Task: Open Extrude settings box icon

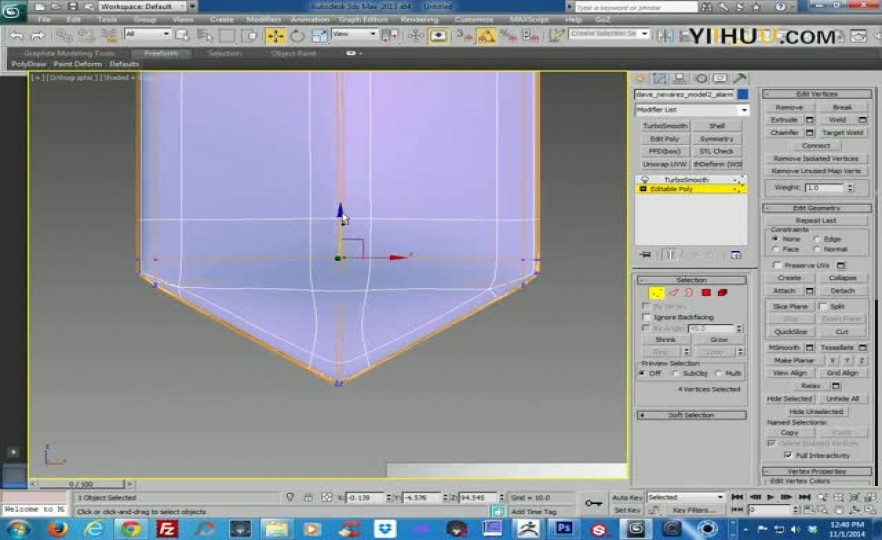Action: (809, 120)
